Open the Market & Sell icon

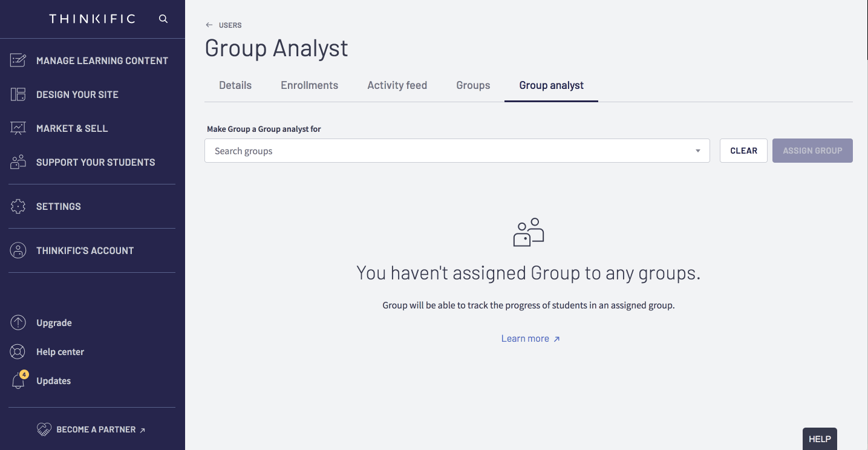(18, 128)
